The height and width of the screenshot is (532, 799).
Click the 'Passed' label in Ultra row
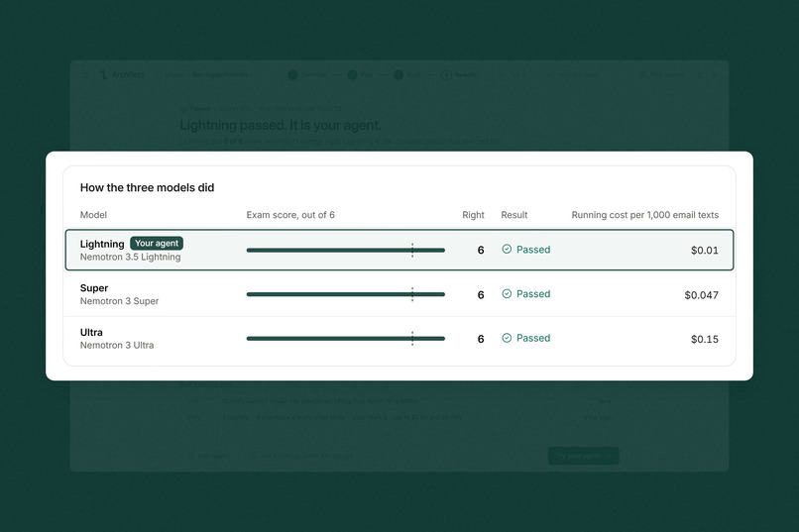533,338
